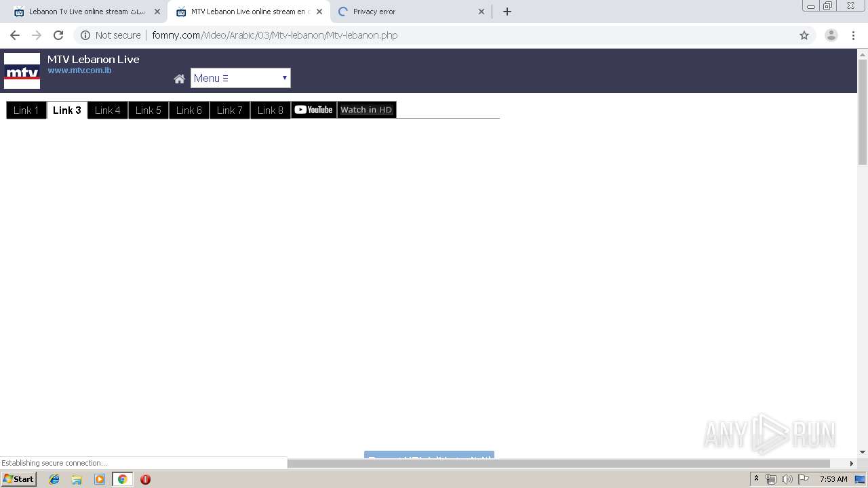Click the taskbar clock showing 7:53 AM

(833, 479)
